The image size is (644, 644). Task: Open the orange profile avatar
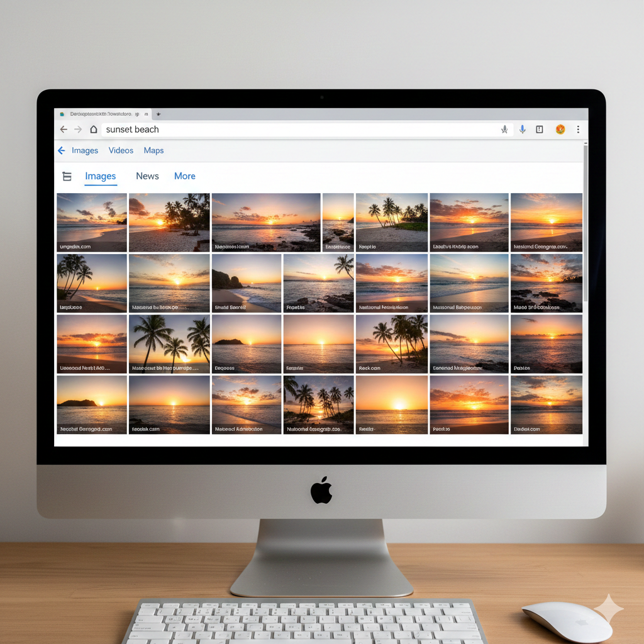[560, 130]
